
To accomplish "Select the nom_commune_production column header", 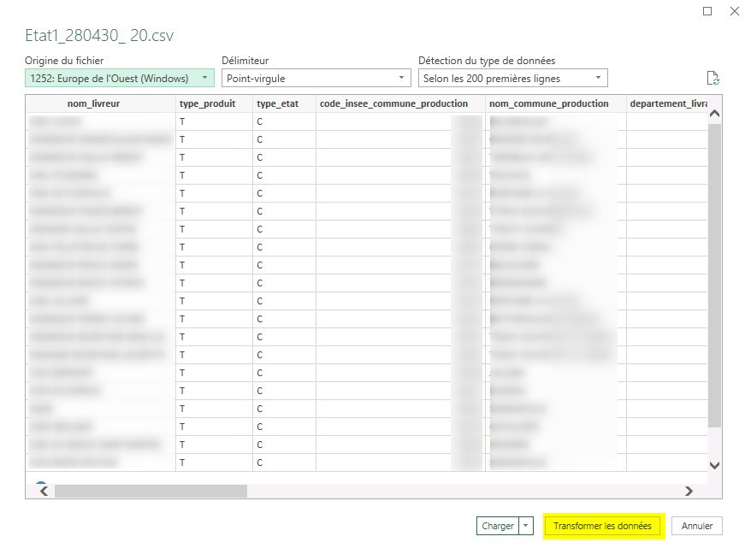I will pos(555,103).
